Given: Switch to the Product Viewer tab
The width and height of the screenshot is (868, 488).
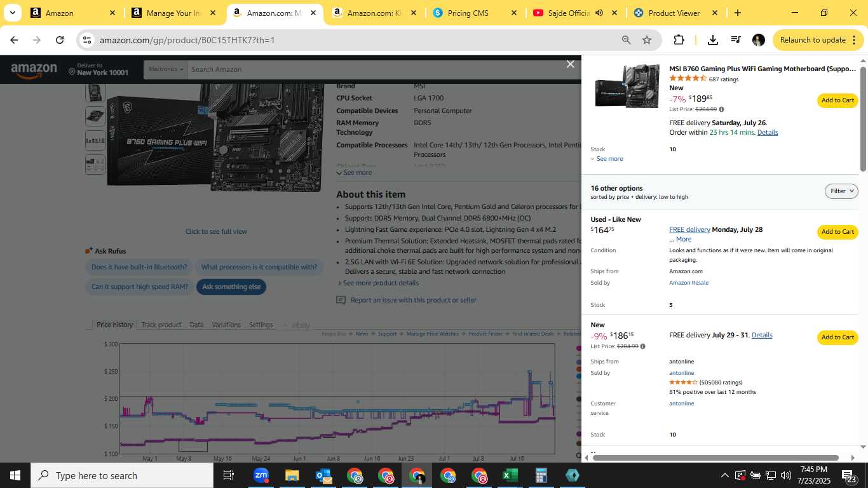Looking at the screenshot, I should tap(674, 13).
